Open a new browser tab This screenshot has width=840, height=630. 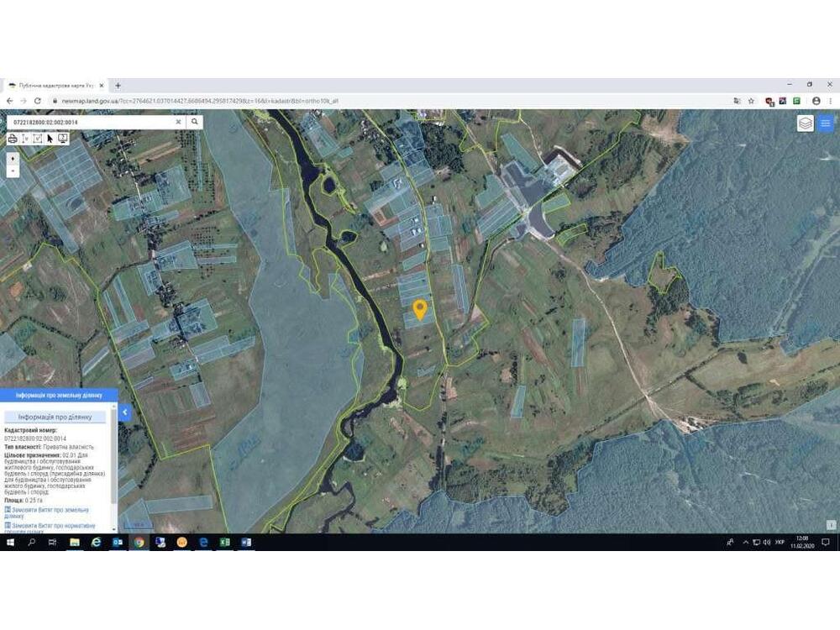[x=118, y=86]
